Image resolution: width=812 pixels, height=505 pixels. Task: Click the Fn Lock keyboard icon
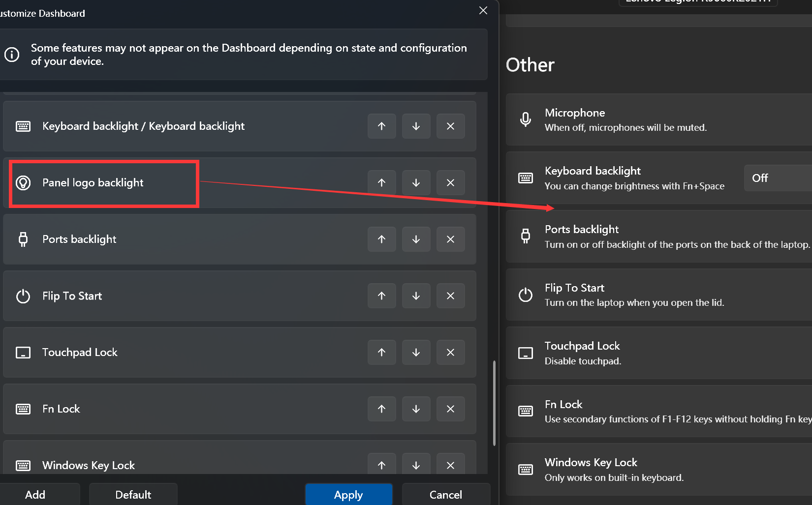23,409
